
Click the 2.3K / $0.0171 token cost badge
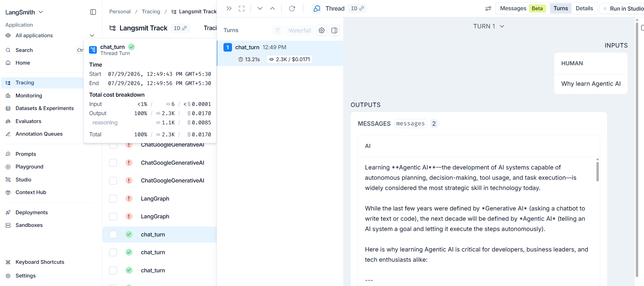289,59
